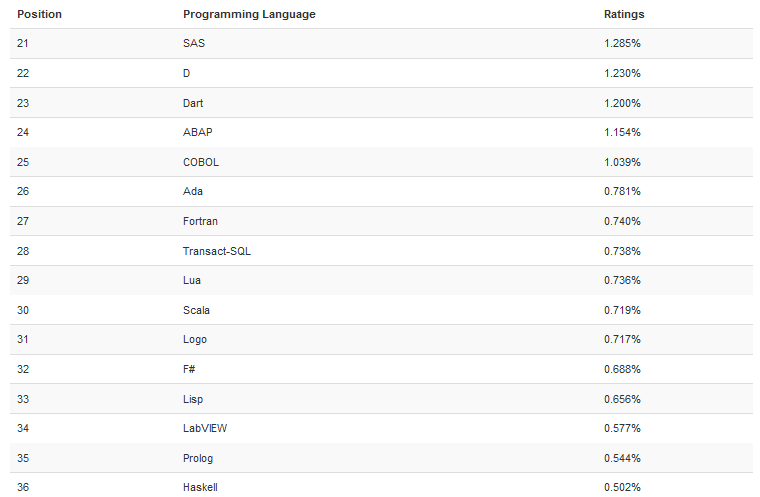Click the Programming Language column header
This screenshot has width=760, height=497.
[x=249, y=15]
